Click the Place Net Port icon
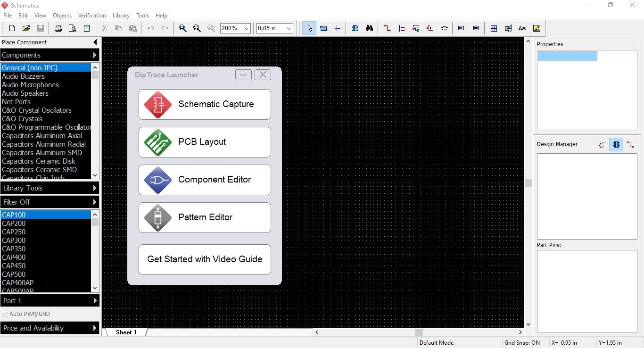644x348 pixels. 430,28
